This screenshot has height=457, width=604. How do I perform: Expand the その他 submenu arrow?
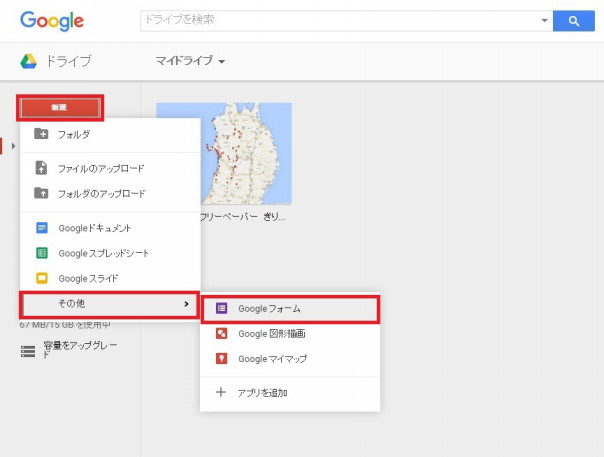(x=186, y=304)
